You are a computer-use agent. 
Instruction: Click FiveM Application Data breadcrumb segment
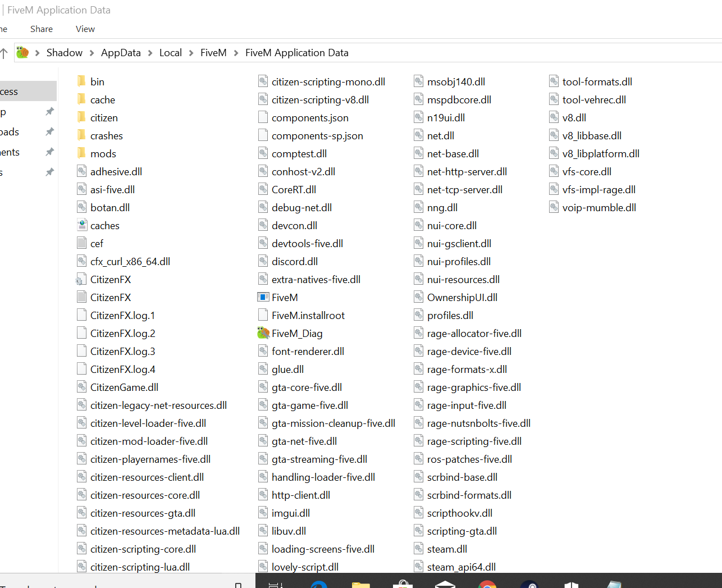(x=297, y=53)
